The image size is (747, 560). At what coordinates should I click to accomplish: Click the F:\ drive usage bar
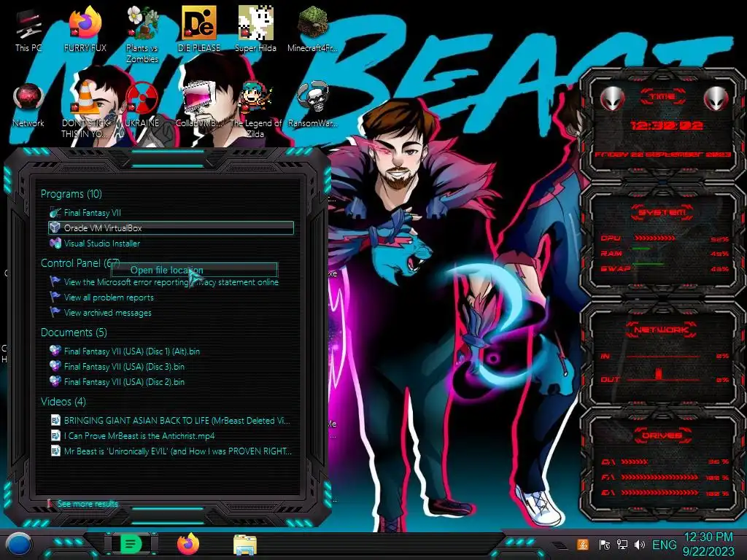(659, 477)
